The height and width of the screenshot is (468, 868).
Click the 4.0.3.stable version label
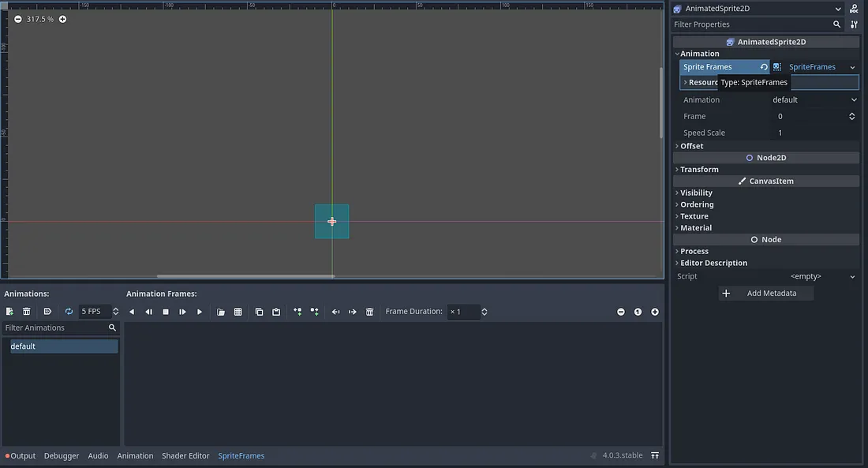click(623, 455)
